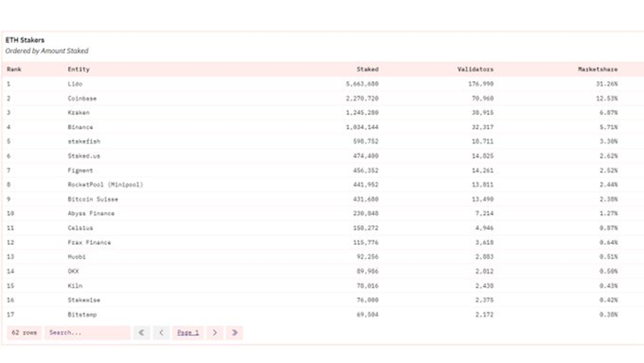This screenshot has height=363, width=644.
Task: Sort by the Validators column header
Action: click(x=475, y=69)
